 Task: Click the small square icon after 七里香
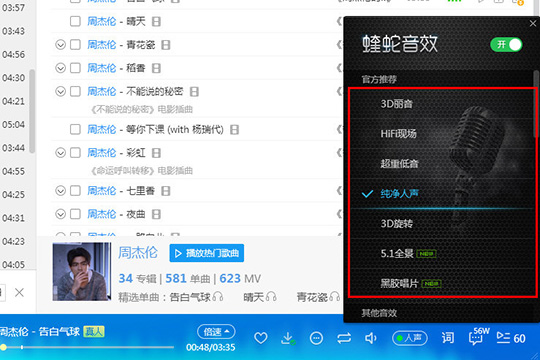[166, 191]
